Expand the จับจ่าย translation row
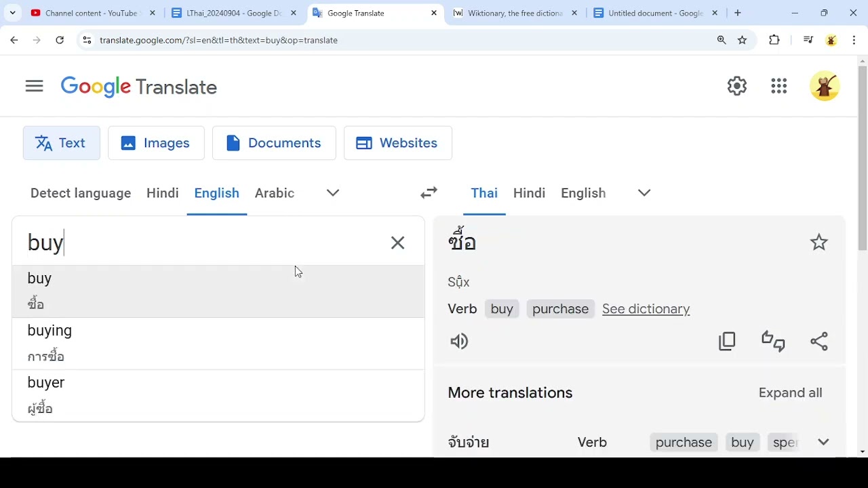The height and width of the screenshot is (488, 868). tap(823, 442)
